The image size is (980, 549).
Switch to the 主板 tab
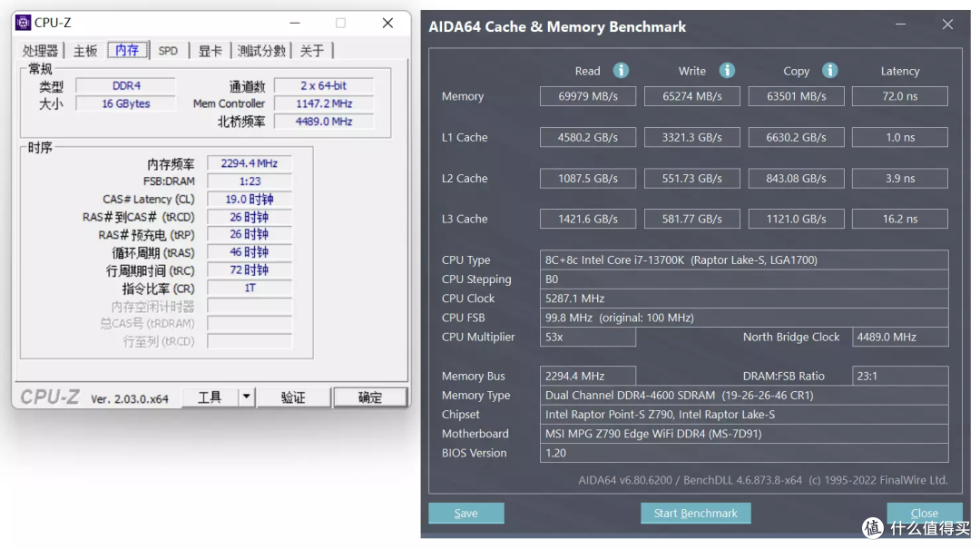point(85,51)
